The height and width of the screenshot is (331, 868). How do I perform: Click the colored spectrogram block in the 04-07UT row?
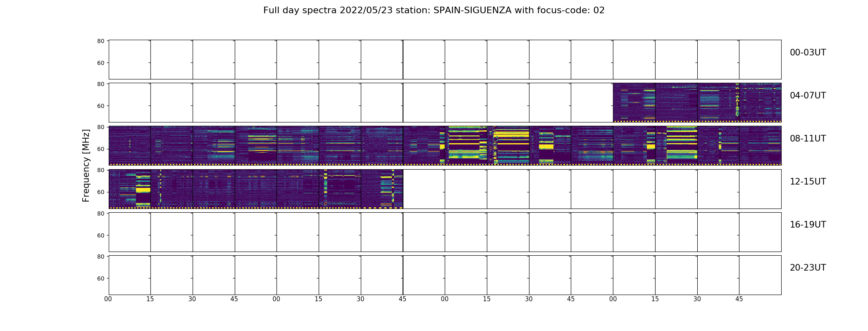pos(697,103)
